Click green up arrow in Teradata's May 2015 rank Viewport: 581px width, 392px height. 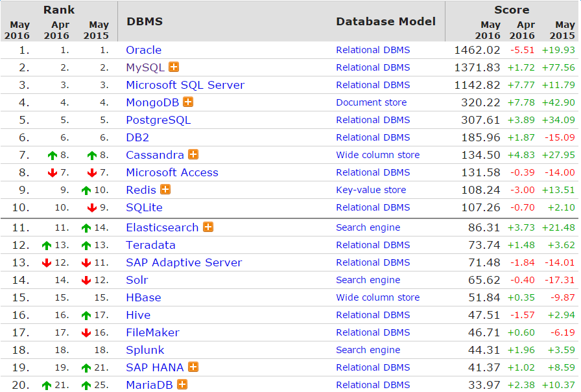coord(86,245)
